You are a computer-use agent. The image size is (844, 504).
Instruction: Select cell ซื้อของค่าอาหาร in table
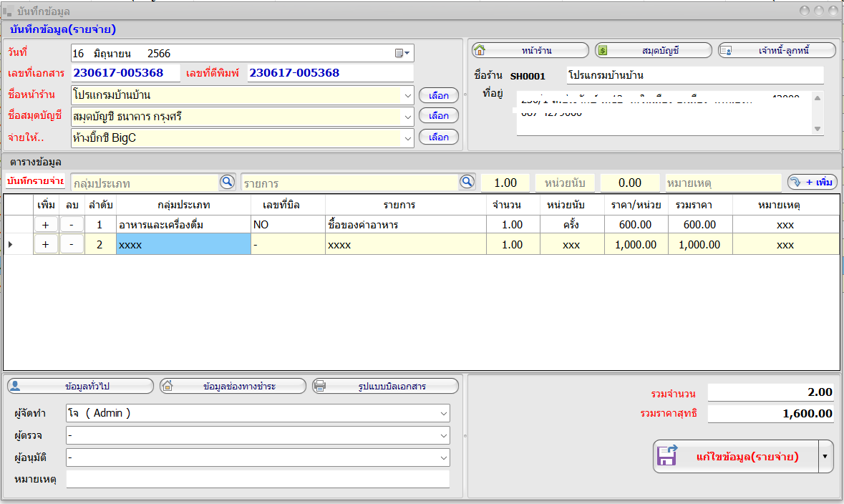coord(406,225)
